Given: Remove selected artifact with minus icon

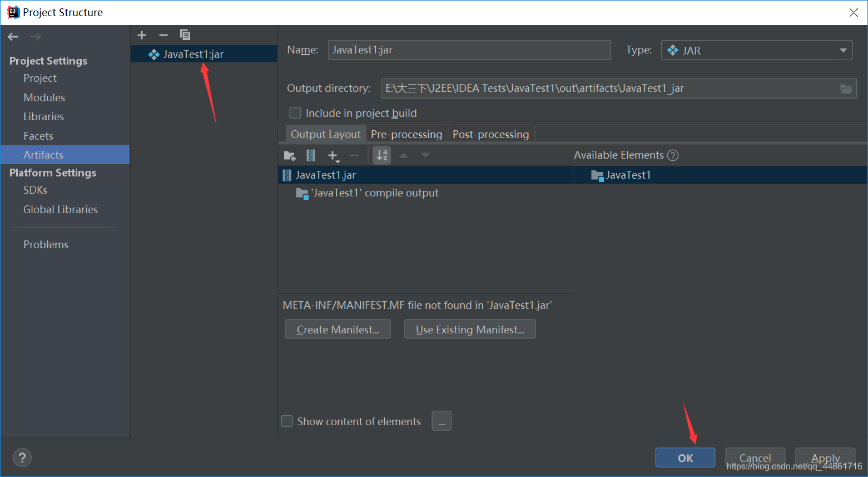Looking at the screenshot, I should point(163,35).
